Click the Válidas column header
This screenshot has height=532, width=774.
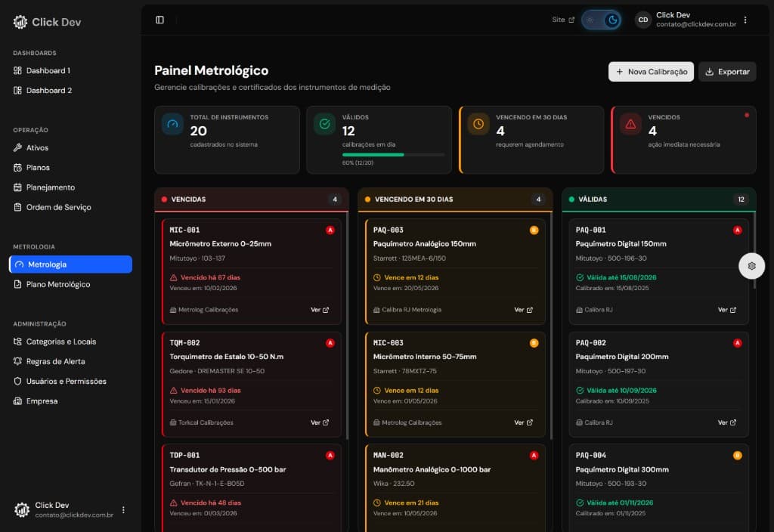click(x=658, y=199)
